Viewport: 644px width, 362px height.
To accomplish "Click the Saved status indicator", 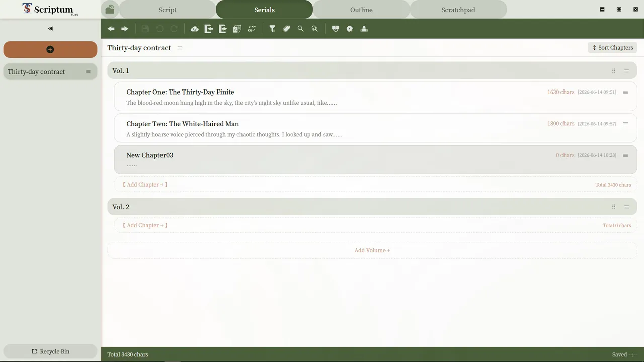I will click(625, 354).
